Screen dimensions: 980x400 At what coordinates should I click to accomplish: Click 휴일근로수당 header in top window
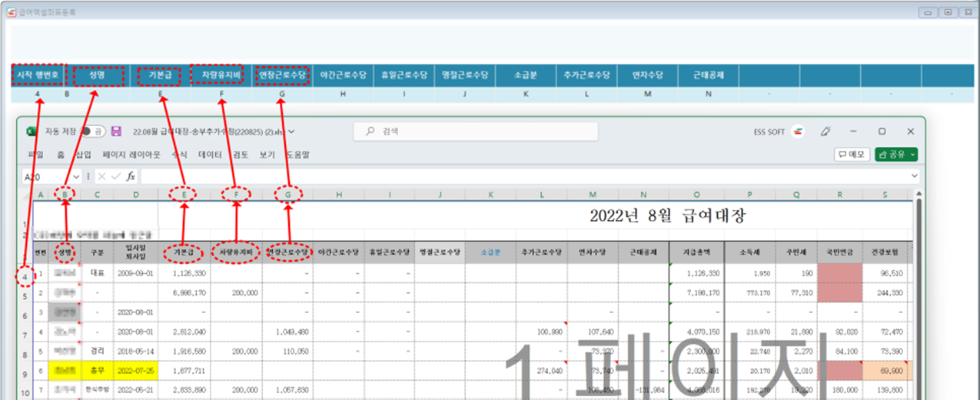click(404, 75)
